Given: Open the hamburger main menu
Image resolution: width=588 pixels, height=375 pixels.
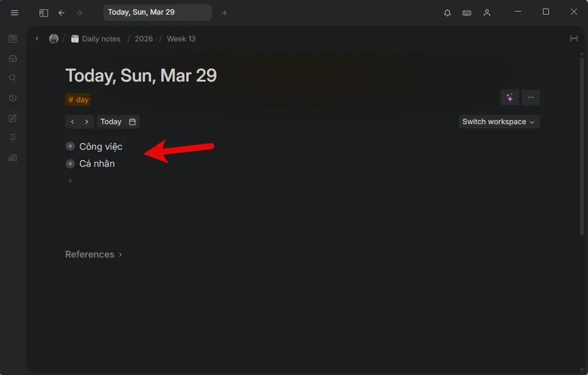Looking at the screenshot, I should 15,13.
